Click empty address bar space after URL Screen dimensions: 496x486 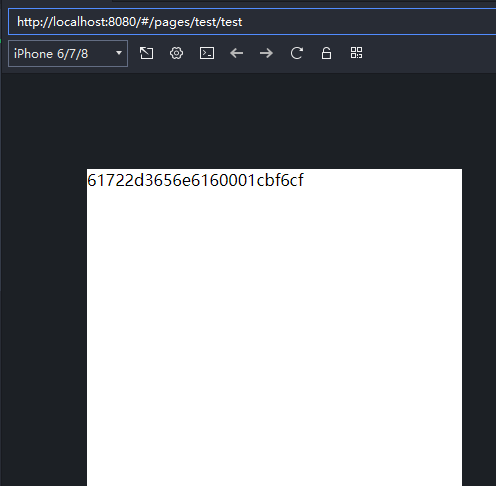[367, 22]
